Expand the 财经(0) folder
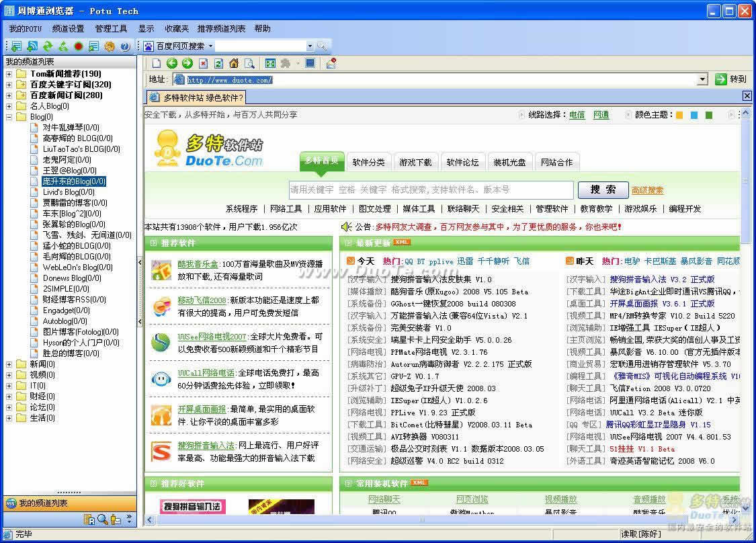 (9, 396)
